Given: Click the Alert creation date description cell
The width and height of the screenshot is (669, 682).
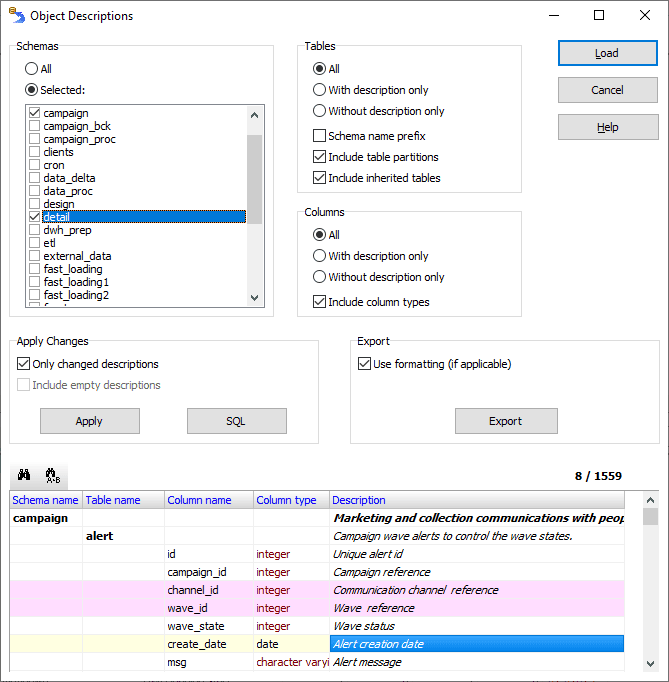Looking at the screenshot, I should (476, 644).
